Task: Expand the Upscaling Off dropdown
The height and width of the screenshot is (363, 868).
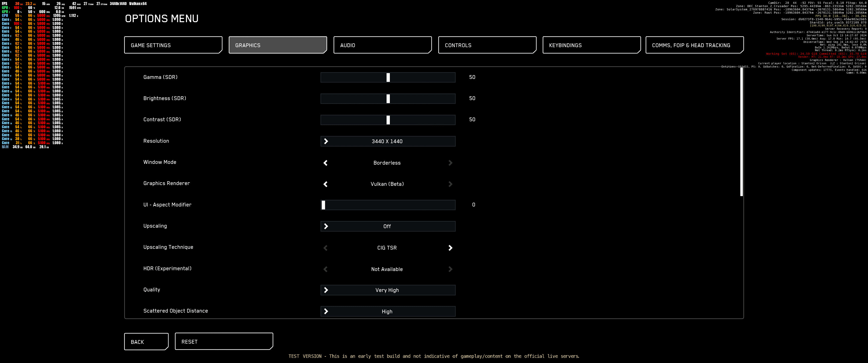Action: [x=388, y=226]
